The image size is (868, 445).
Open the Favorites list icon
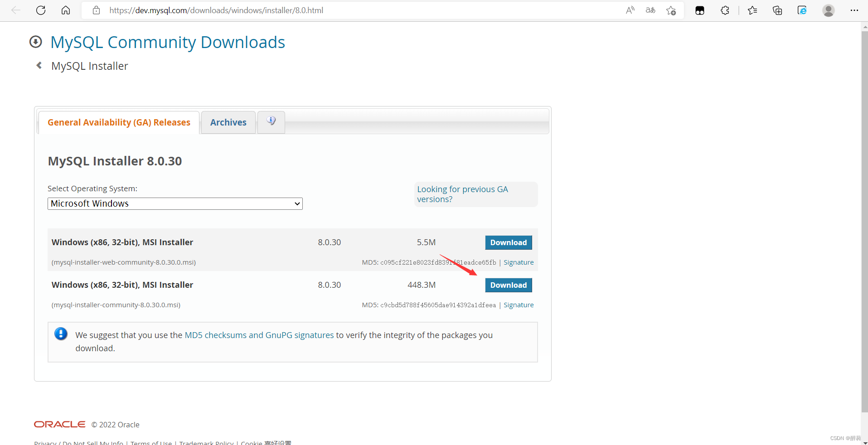click(752, 10)
